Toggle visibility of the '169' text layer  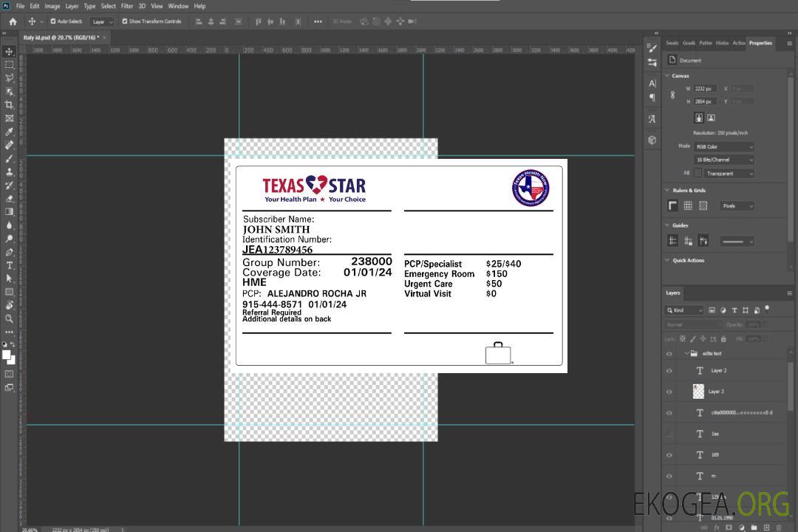[x=669, y=455]
